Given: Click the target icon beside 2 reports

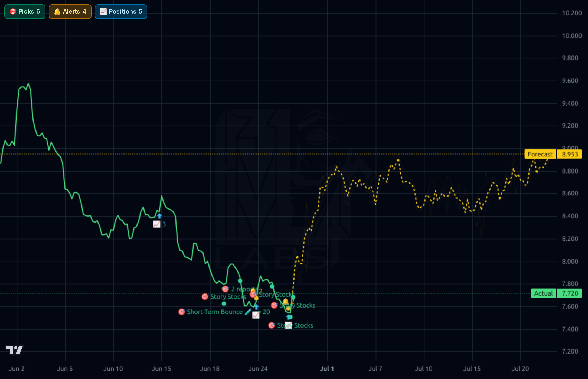Looking at the screenshot, I should coord(226,289).
